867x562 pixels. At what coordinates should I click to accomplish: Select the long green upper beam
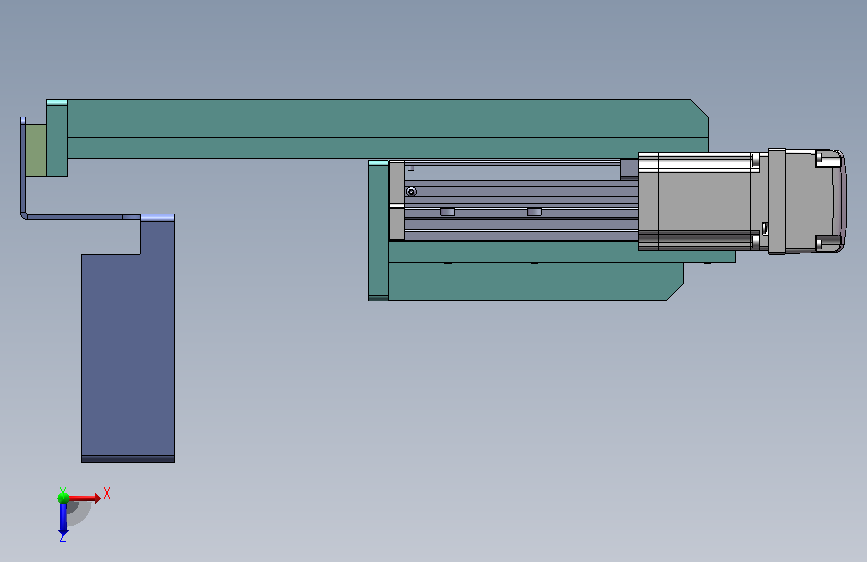pyautogui.click(x=387, y=128)
